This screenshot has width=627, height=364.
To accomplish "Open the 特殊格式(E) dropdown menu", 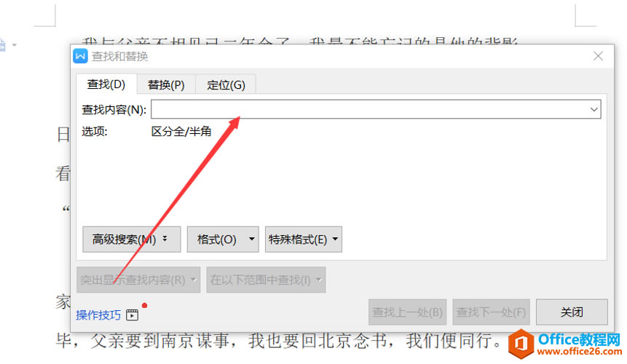I will tap(304, 240).
